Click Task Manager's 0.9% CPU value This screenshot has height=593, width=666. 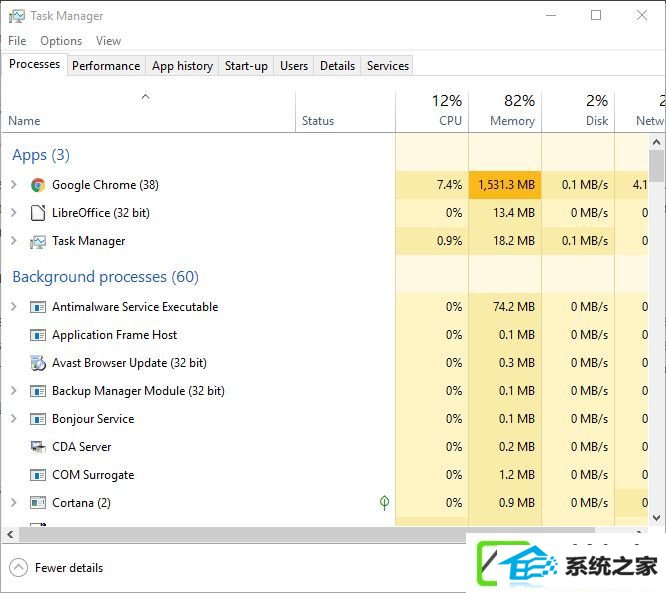point(449,240)
